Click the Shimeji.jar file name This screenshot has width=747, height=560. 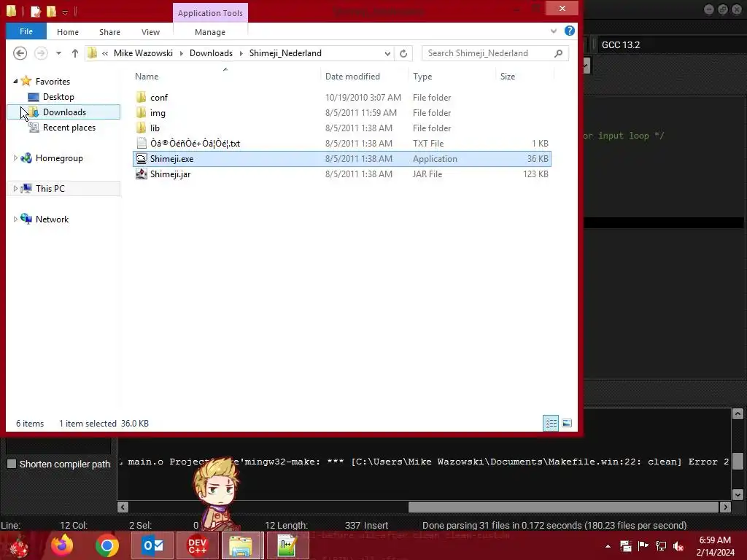(x=171, y=174)
